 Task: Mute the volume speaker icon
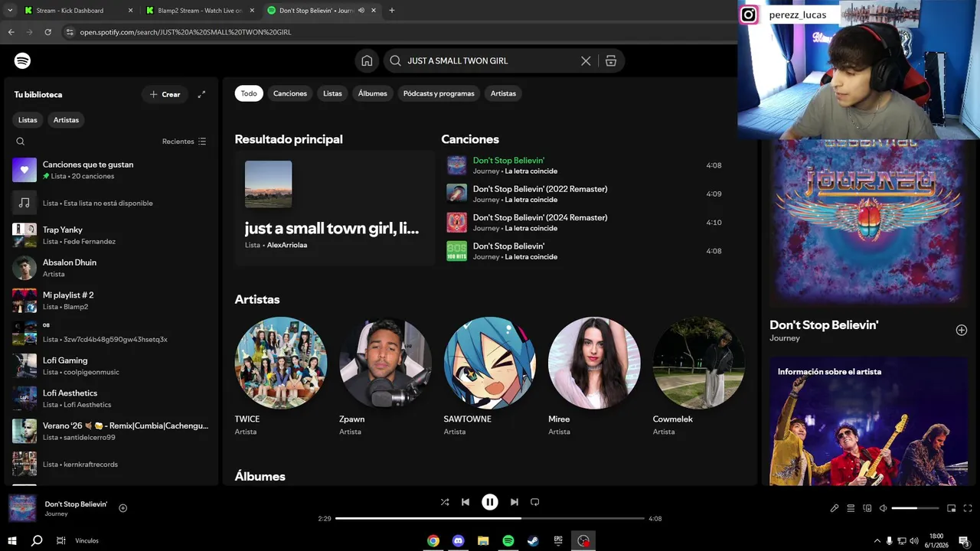point(883,508)
